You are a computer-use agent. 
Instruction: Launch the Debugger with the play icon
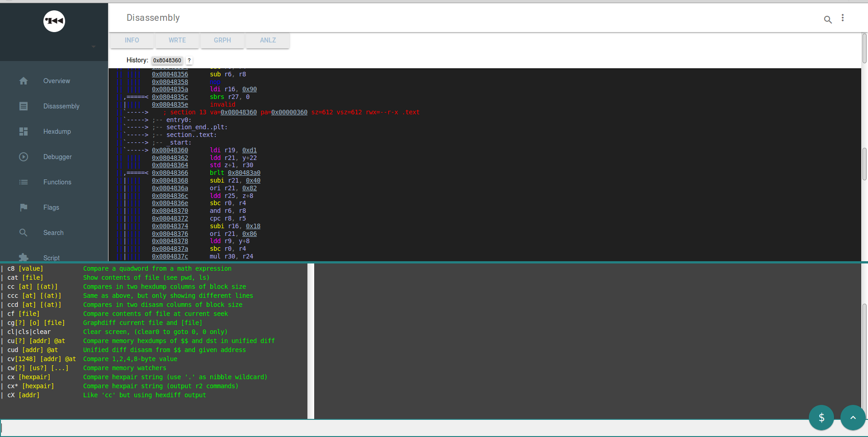pos(24,157)
